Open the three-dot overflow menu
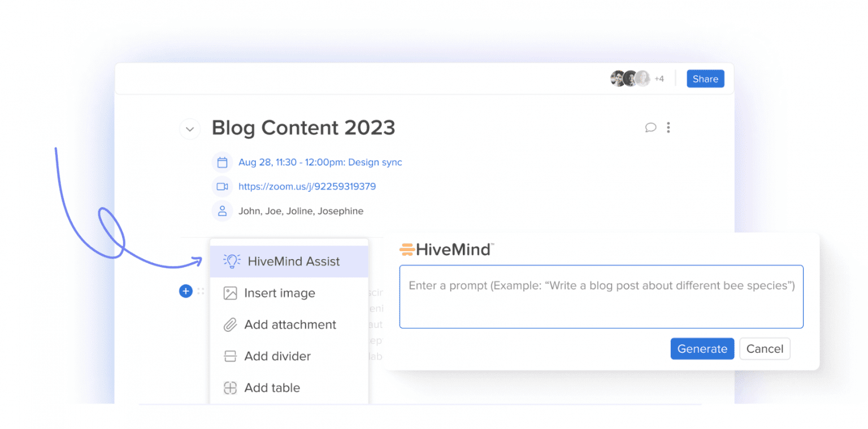 click(669, 128)
